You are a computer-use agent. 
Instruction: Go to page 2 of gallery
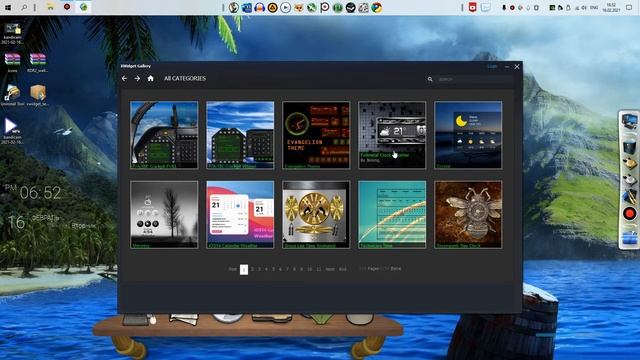pyautogui.click(x=252, y=269)
